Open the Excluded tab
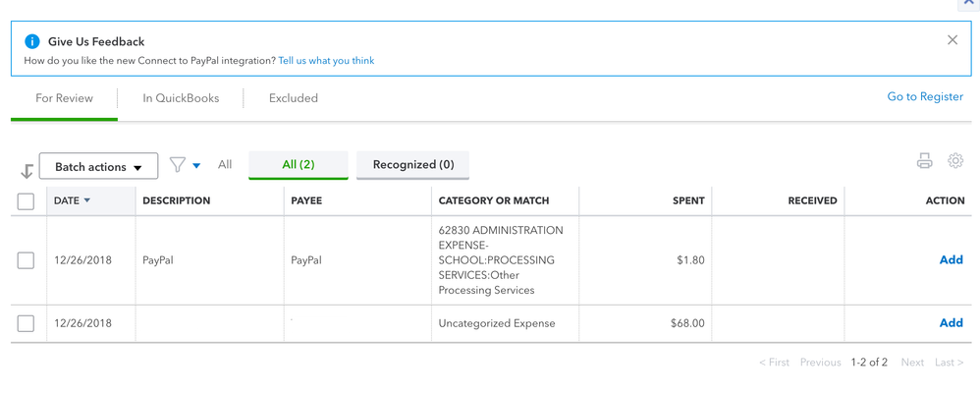This screenshot has height=394, width=980. (294, 98)
